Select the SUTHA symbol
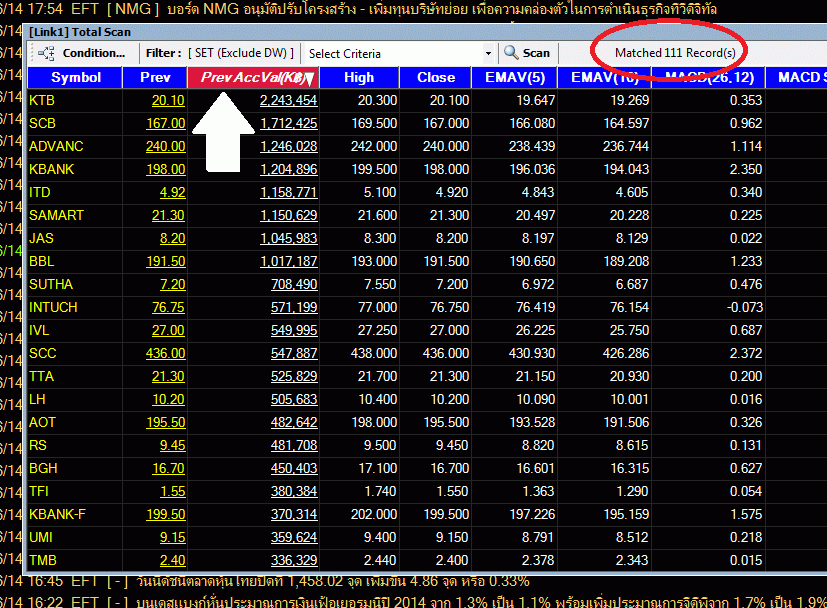The image size is (827, 608). 51,284
